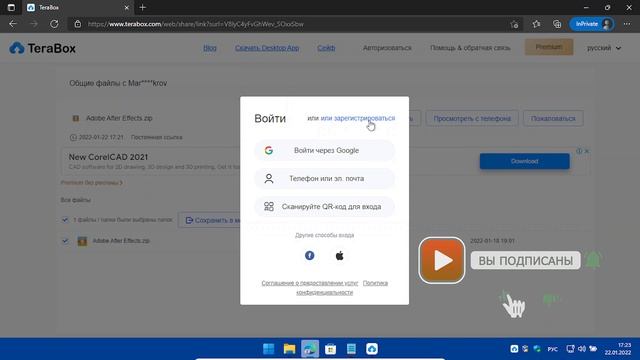Open browser settings and more menu
The height and width of the screenshot is (360, 640).
point(627,24)
